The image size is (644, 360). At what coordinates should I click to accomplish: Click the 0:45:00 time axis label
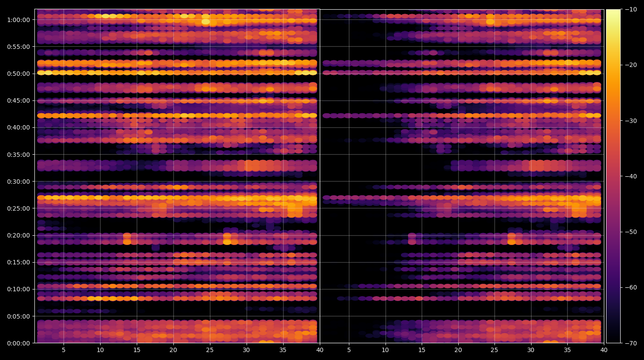[19, 100]
